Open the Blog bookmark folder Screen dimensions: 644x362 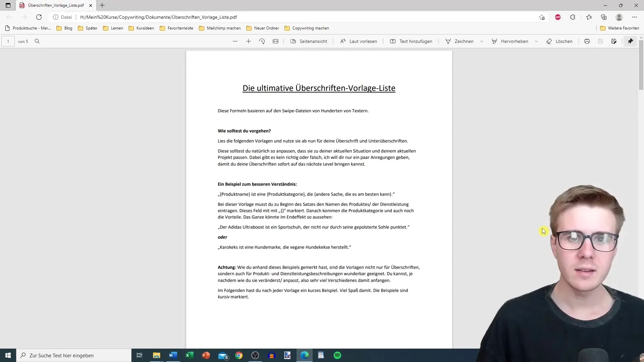point(64,28)
